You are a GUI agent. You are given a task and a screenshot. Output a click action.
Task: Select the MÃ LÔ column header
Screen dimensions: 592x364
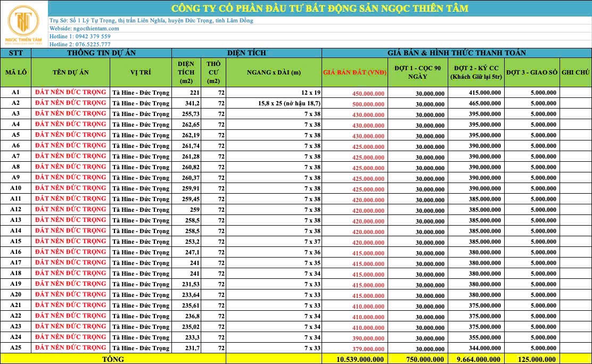16,72
